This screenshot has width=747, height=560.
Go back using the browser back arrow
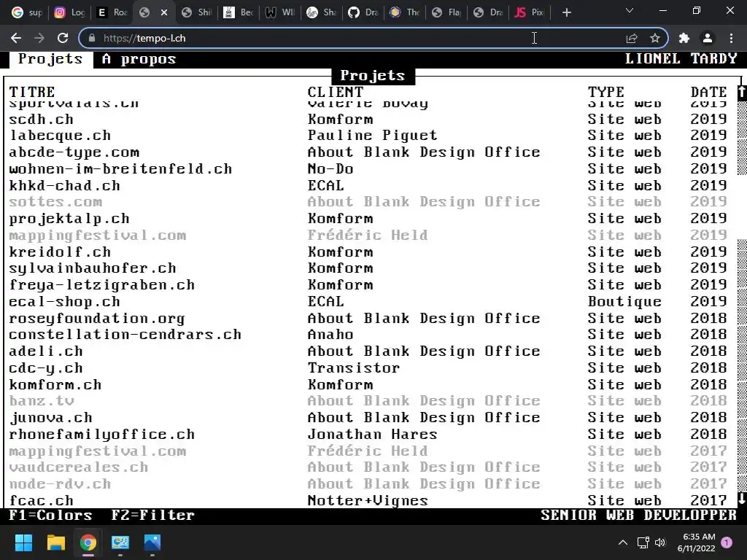[x=16, y=38]
